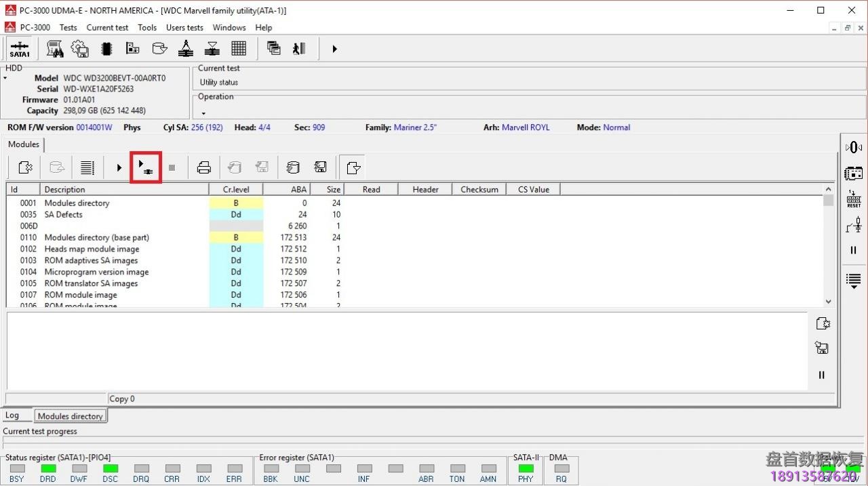Click the microchip icon in main toolbar
This screenshot has width=868, height=486.
point(106,49)
